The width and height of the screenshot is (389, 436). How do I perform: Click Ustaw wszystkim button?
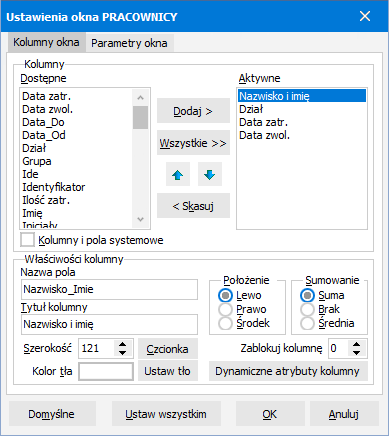[166, 414]
